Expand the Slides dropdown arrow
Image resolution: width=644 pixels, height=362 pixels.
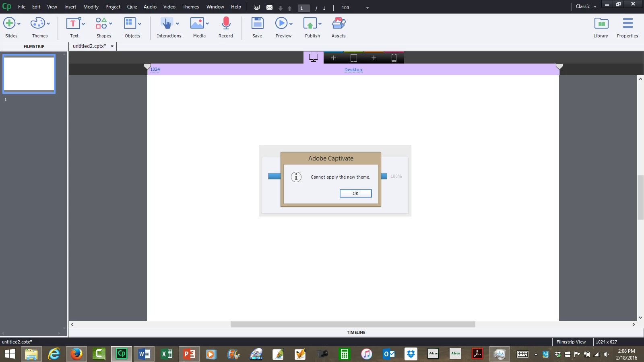tap(19, 24)
